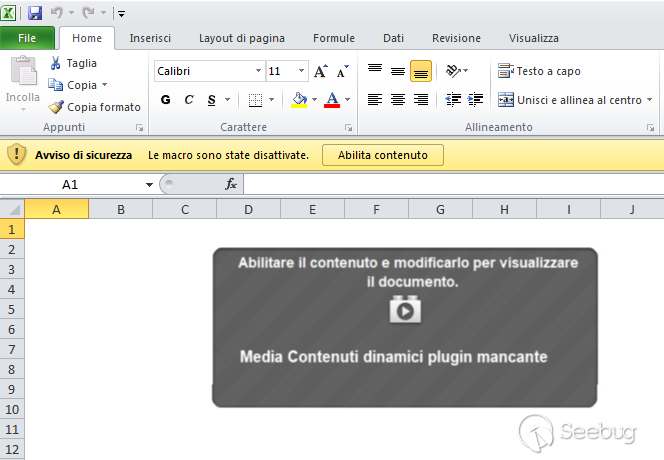Expand the Unisci e allinea al centro dropdown
This screenshot has height=460, width=664.
tap(649, 100)
